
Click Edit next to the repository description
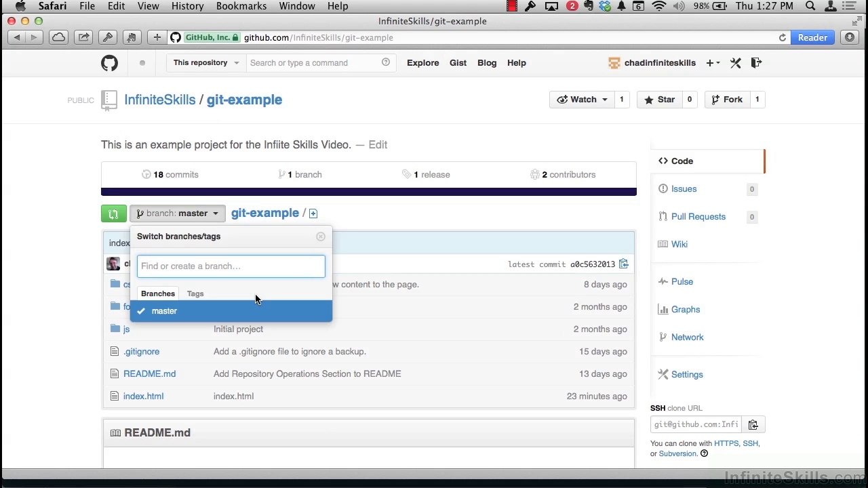point(378,145)
